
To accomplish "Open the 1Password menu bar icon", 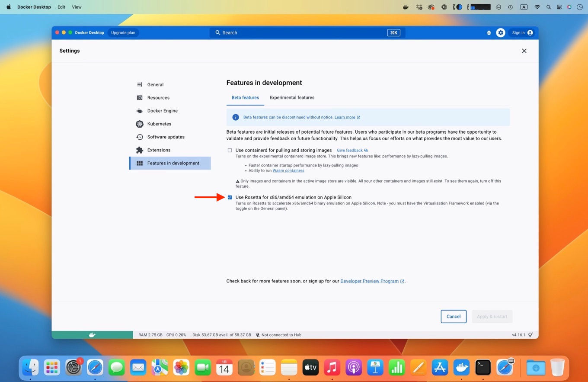I will (x=444, y=7).
